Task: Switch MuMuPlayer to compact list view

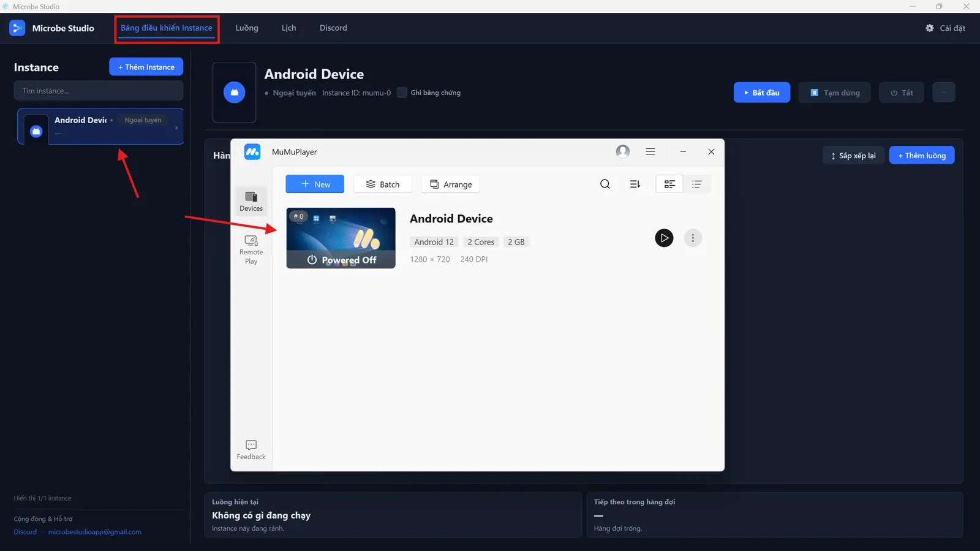Action: pos(697,184)
